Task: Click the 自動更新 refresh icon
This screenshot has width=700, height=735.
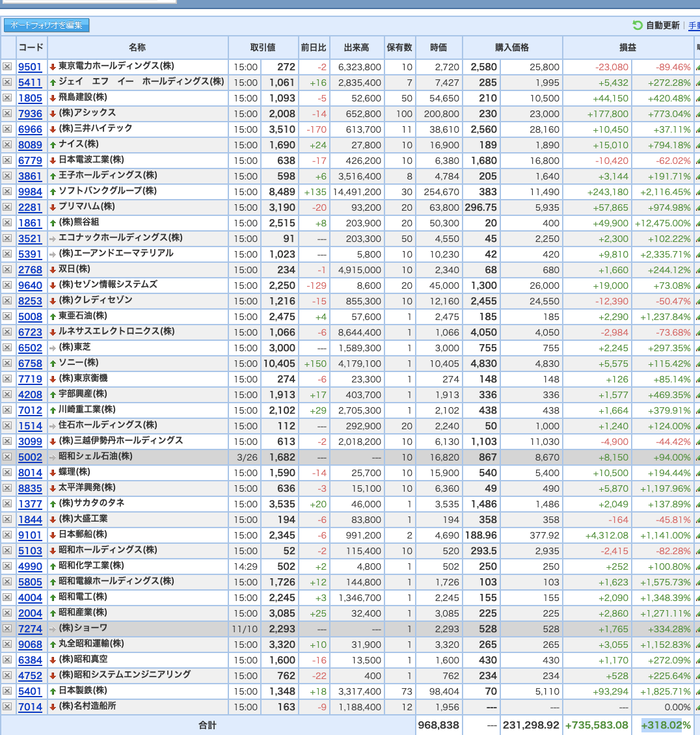Action: point(637,25)
